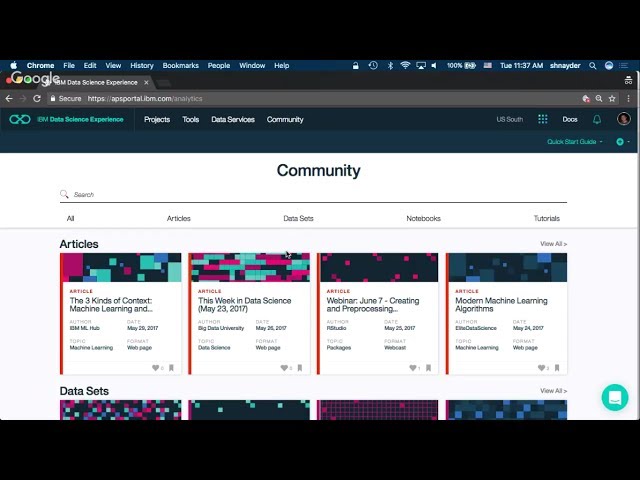Bookmark This Week in Data Science article

pyautogui.click(x=300, y=368)
